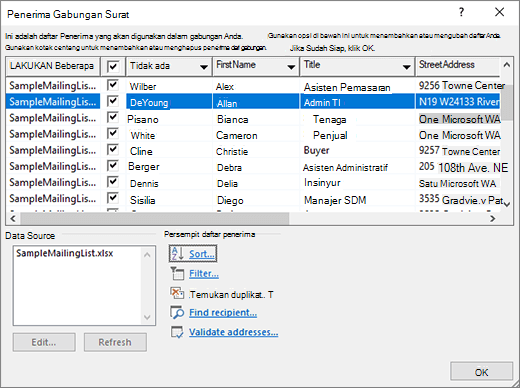Click the Refresh button
This screenshot has height=388, width=520.
[115, 342]
